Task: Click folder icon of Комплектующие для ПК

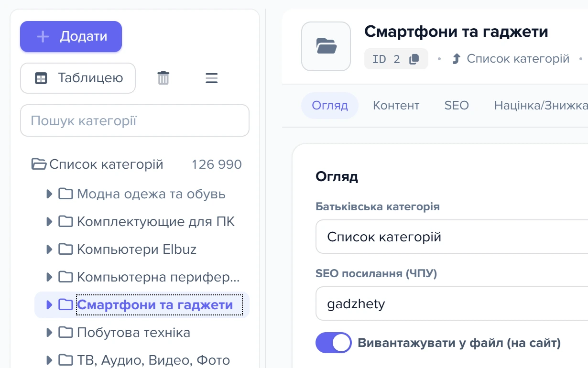Action: click(x=65, y=222)
